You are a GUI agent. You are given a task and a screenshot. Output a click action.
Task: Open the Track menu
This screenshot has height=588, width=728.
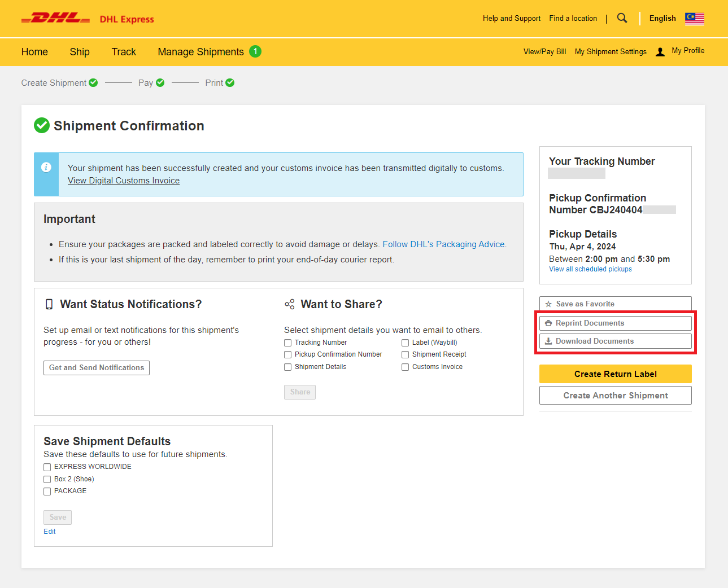pos(124,52)
